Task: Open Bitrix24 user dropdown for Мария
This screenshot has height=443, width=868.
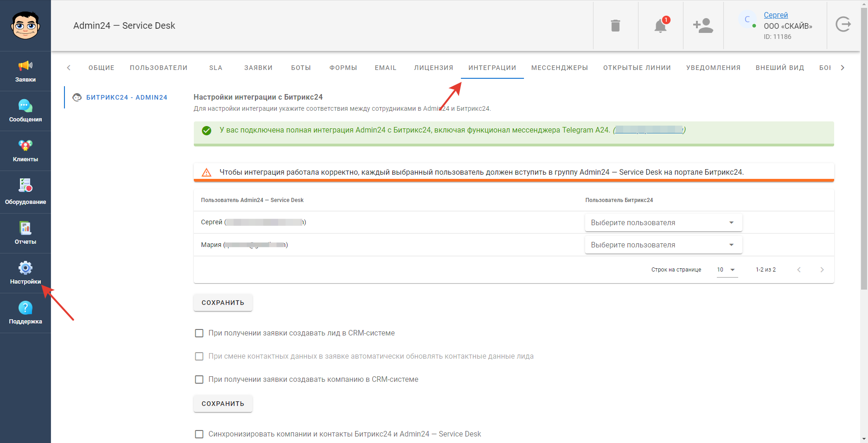Action: (x=664, y=245)
